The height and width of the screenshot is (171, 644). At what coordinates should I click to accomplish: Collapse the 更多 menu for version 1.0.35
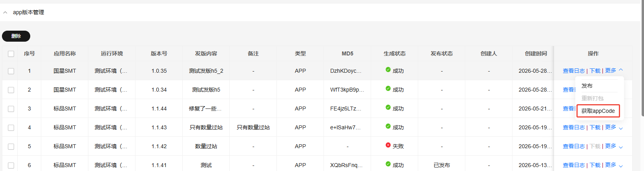[x=614, y=70]
